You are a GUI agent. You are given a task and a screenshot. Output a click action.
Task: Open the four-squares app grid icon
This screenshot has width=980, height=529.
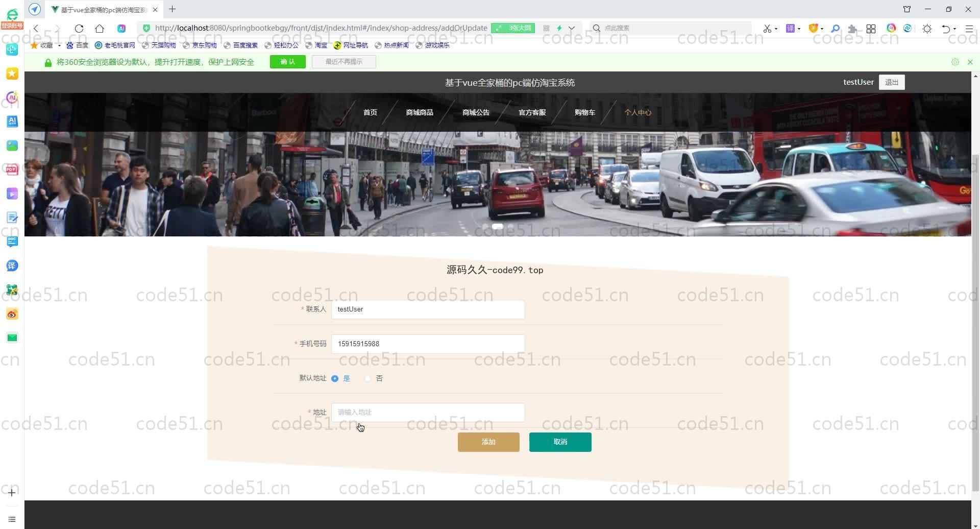(x=871, y=29)
